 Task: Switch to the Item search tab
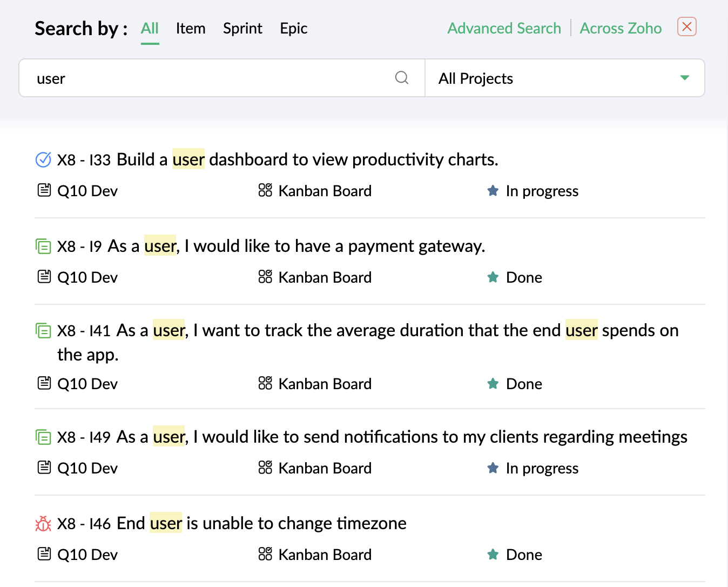point(191,28)
